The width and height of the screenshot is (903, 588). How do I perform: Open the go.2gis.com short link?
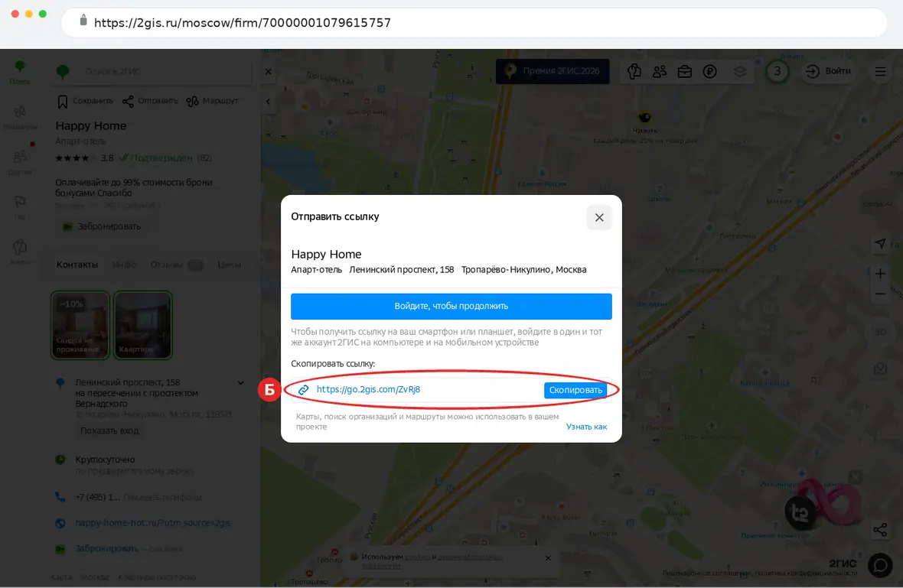[x=368, y=389]
